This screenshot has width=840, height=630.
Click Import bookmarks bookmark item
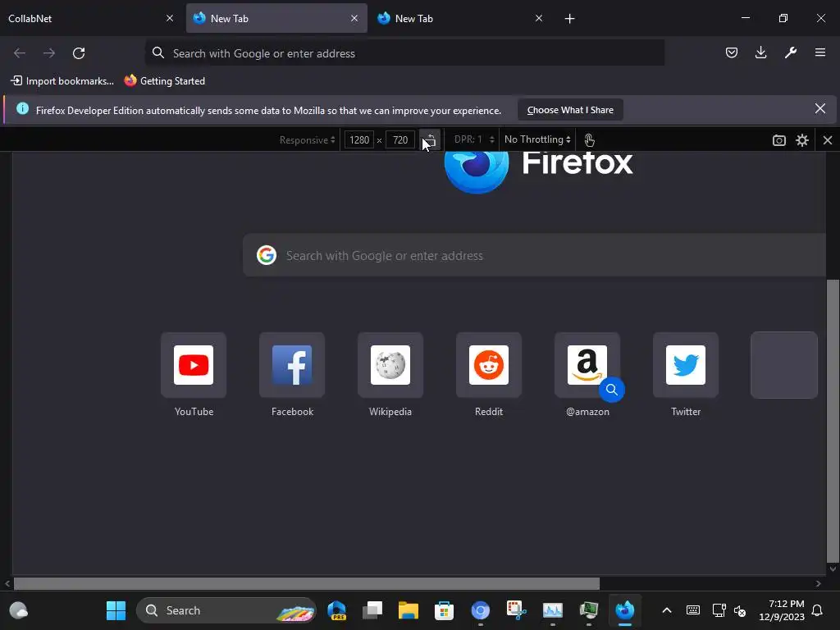62,81
